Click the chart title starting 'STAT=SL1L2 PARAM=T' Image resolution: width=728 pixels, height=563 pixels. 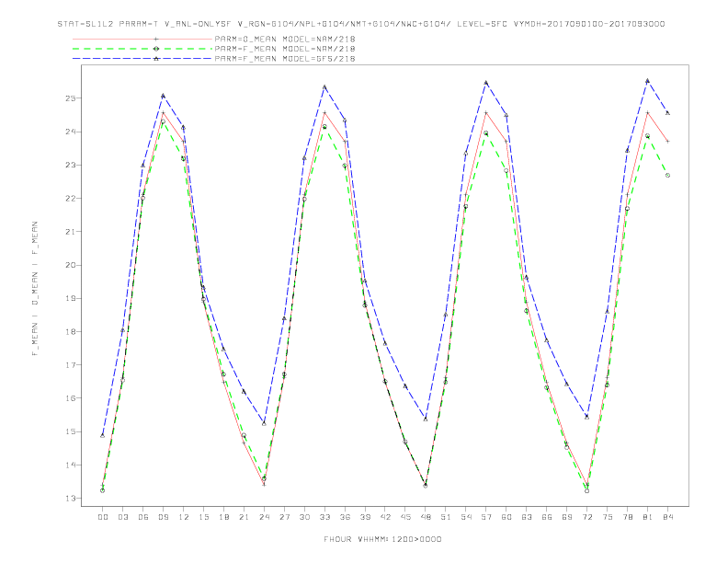(x=361, y=24)
